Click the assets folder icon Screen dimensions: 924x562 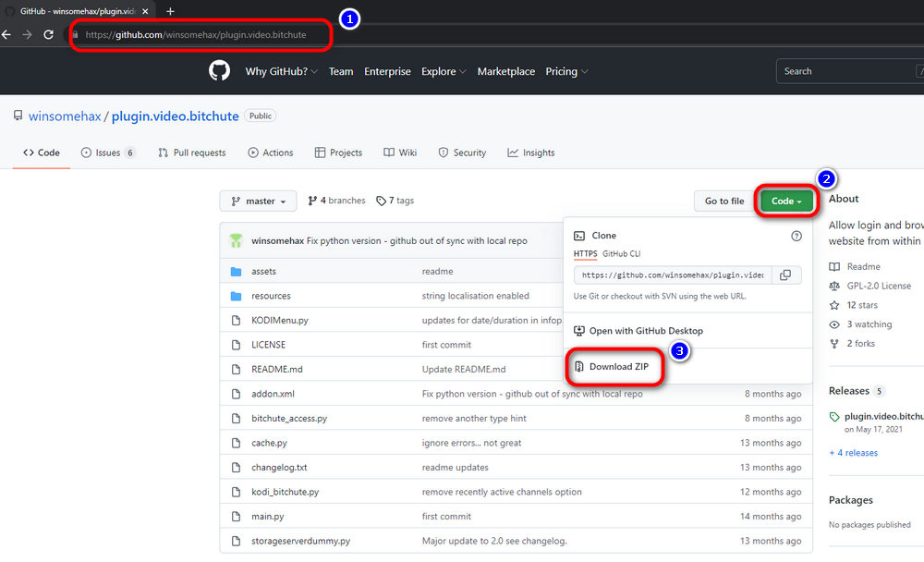237,271
